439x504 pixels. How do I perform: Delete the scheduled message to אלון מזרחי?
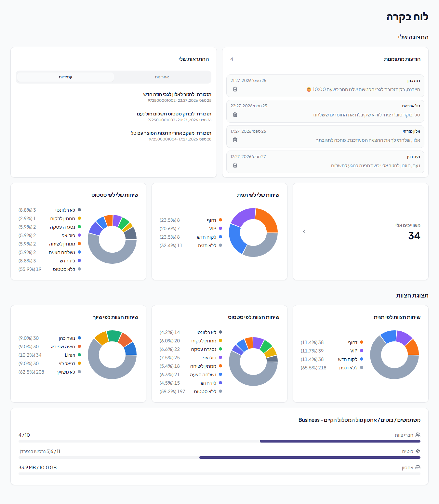point(235,140)
